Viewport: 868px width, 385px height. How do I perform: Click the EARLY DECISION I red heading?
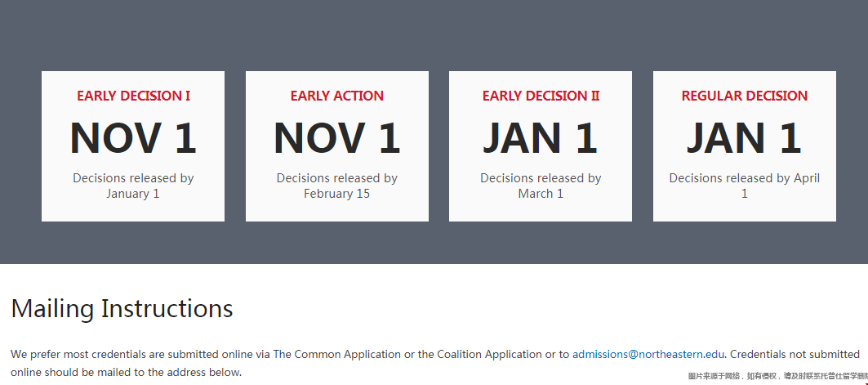click(x=133, y=96)
